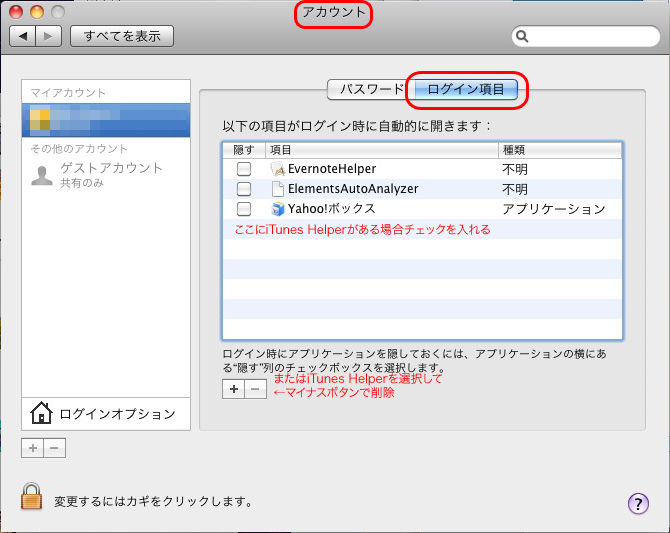
Task: Select the EvernoteHelper login item
Action: (x=422, y=169)
